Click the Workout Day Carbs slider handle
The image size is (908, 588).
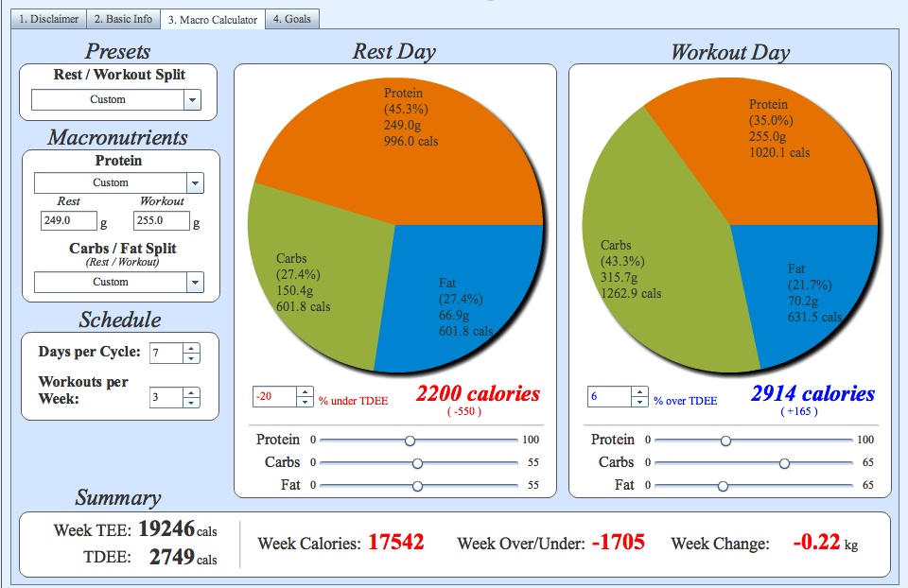pos(784,463)
